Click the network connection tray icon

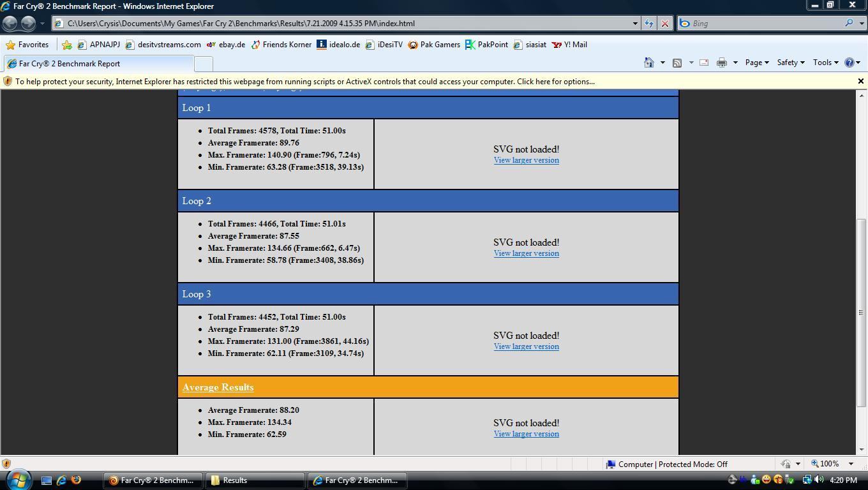(x=807, y=480)
